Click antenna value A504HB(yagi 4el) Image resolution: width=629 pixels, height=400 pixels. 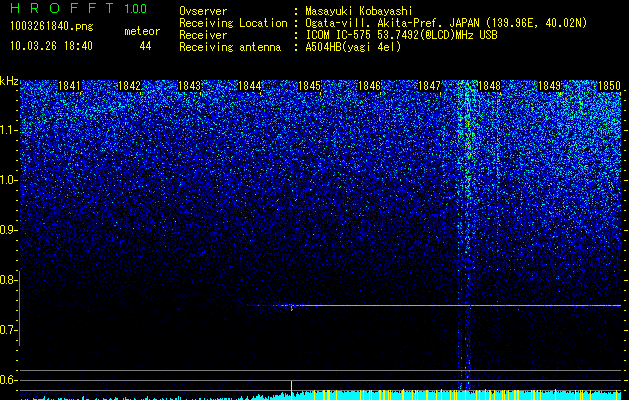[353, 47]
